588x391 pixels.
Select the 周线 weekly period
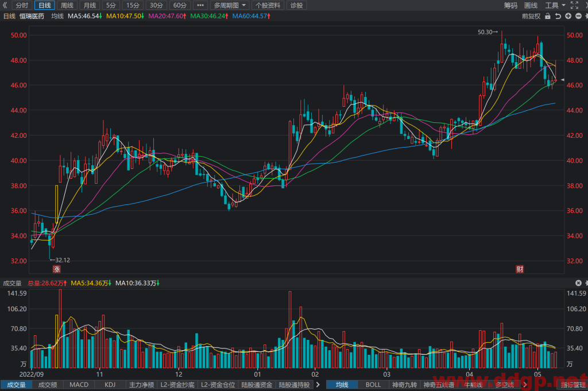[67, 5]
